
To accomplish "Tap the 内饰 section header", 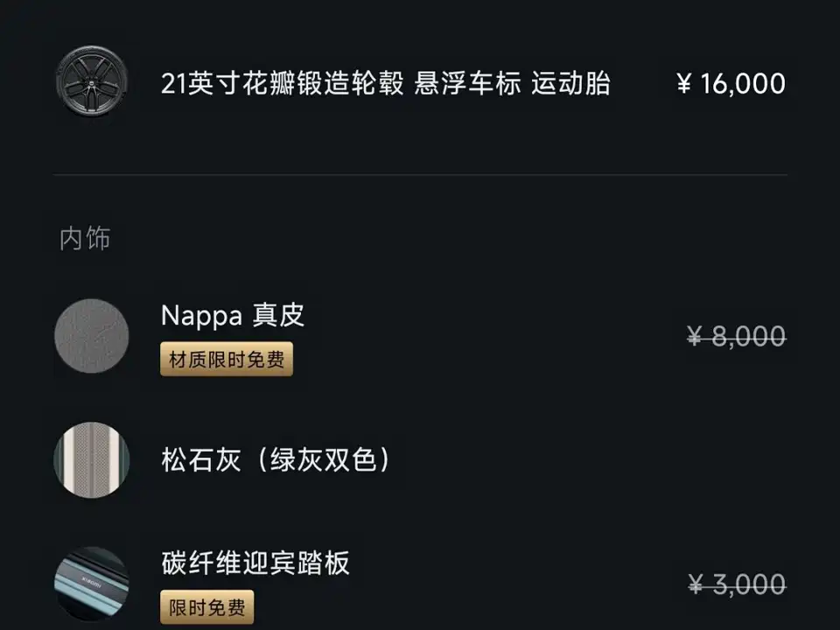I will pos(85,239).
